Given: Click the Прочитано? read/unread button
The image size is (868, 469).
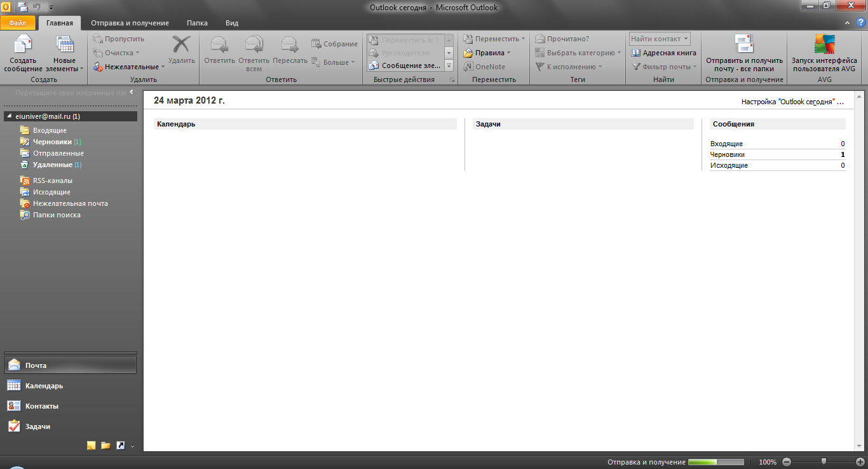Looking at the screenshot, I should (x=562, y=39).
